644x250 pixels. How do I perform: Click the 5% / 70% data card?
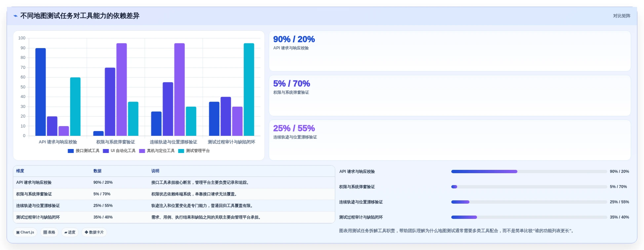(x=450, y=96)
